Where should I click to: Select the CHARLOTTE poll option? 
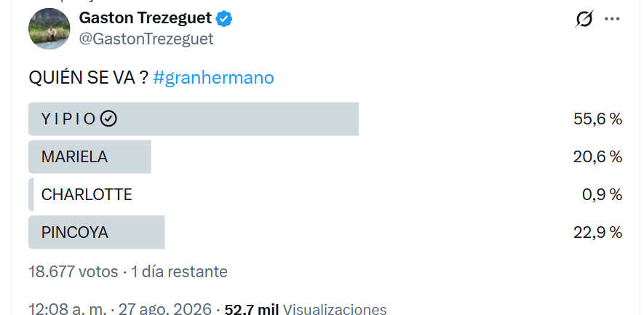pyautogui.click(x=325, y=195)
